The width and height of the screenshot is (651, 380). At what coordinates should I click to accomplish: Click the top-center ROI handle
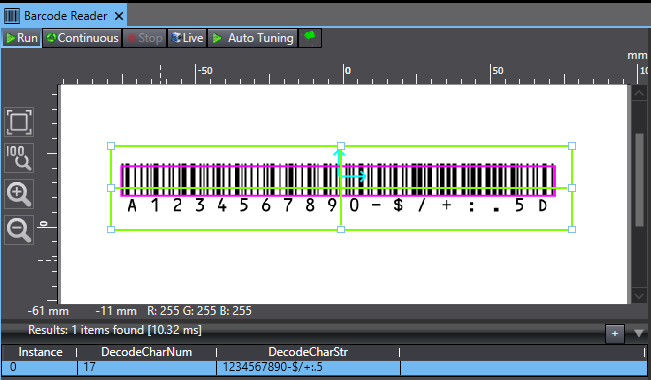click(x=341, y=146)
